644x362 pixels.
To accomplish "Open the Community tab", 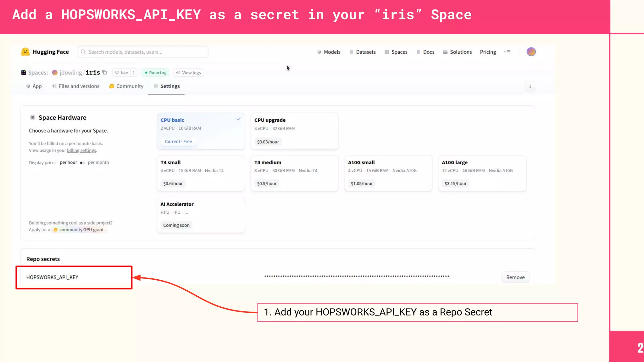I will point(126,86).
